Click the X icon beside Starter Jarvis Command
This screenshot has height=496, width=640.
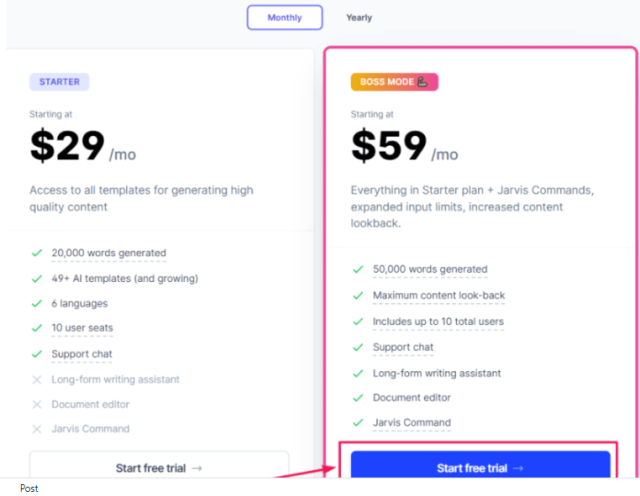pyautogui.click(x=37, y=429)
